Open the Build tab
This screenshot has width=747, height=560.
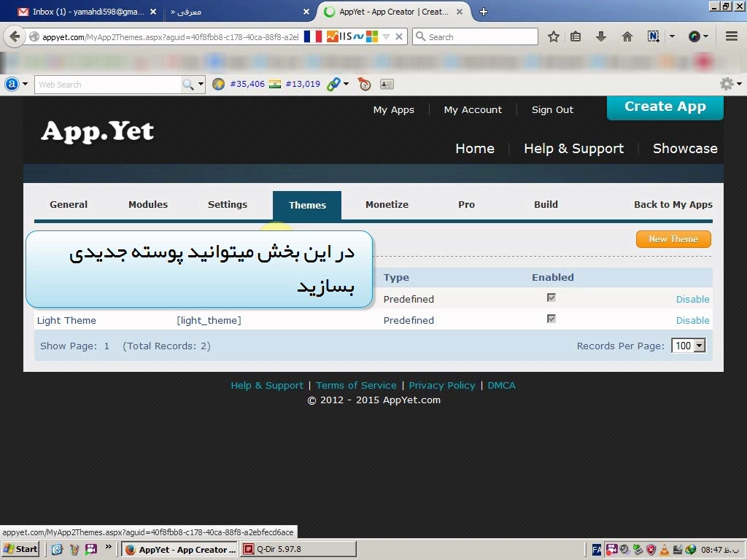pos(546,204)
